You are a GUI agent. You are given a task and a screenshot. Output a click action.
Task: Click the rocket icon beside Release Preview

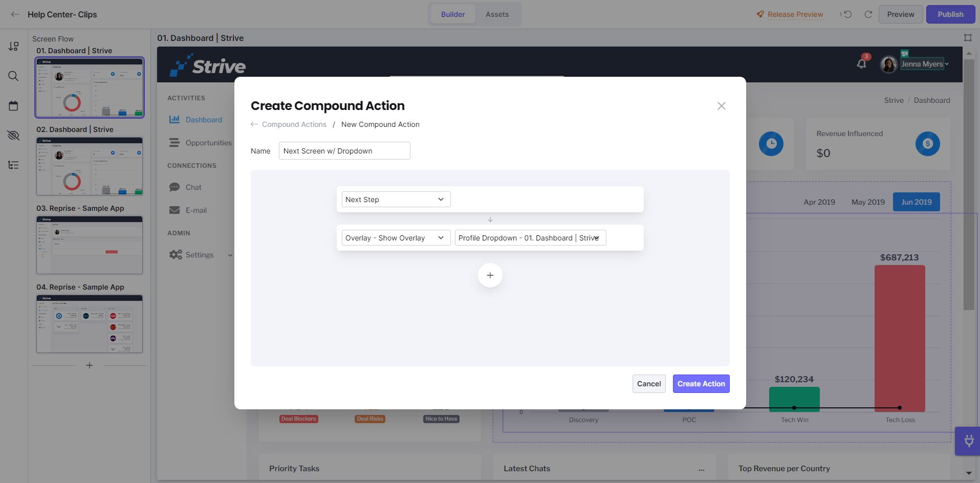pos(760,14)
